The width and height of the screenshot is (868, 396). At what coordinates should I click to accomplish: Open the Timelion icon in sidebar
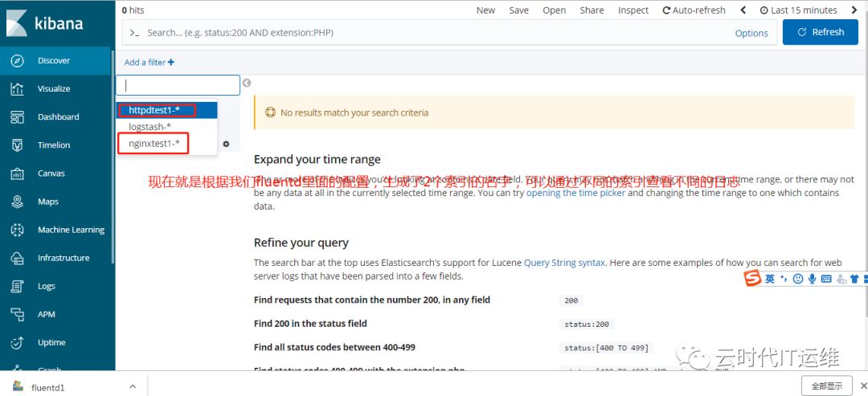coord(17,145)
